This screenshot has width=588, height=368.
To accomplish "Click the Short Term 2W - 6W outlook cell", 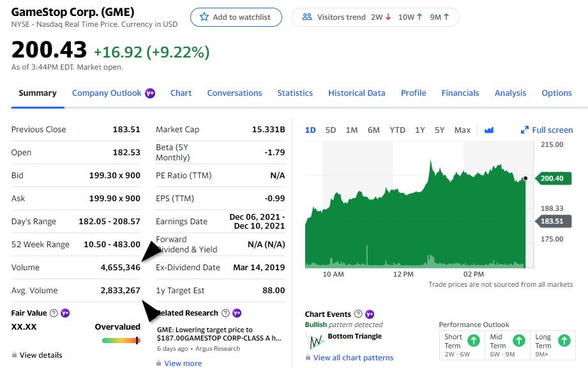I will pos(462,345).
